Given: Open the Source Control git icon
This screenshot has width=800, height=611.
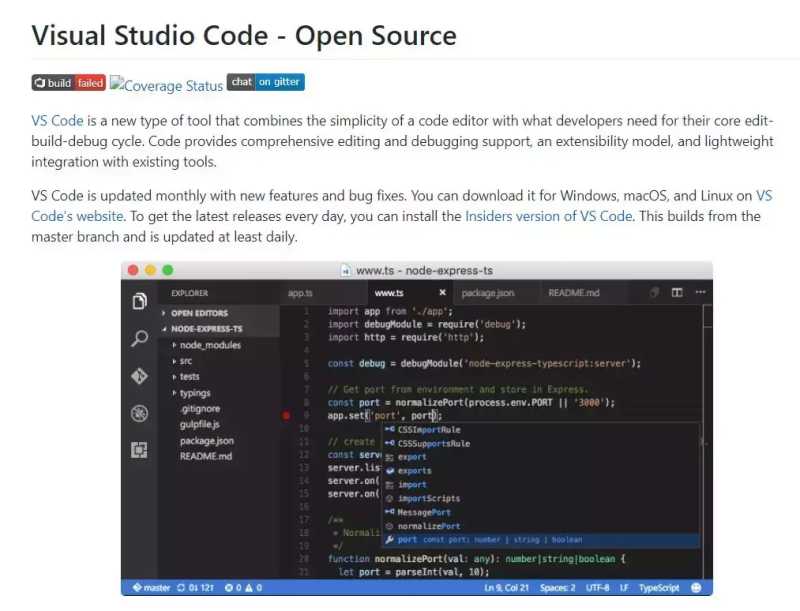Looking at the screenshot, I should click(x=140, y=377).
